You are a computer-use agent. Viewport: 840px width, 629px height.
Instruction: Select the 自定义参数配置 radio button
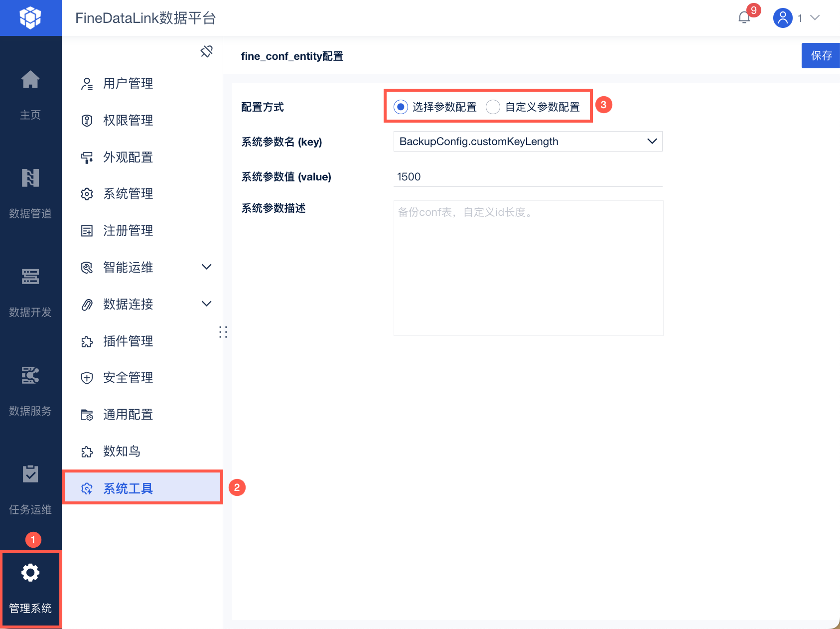click(493, 107)
